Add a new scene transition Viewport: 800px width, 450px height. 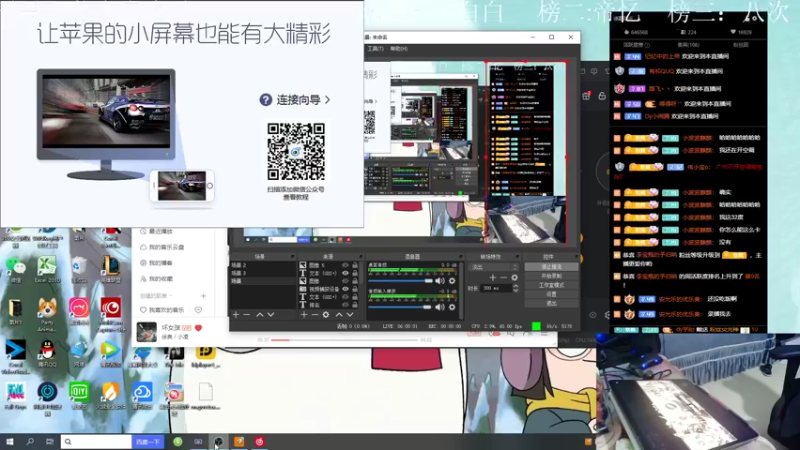click(492, 278)
